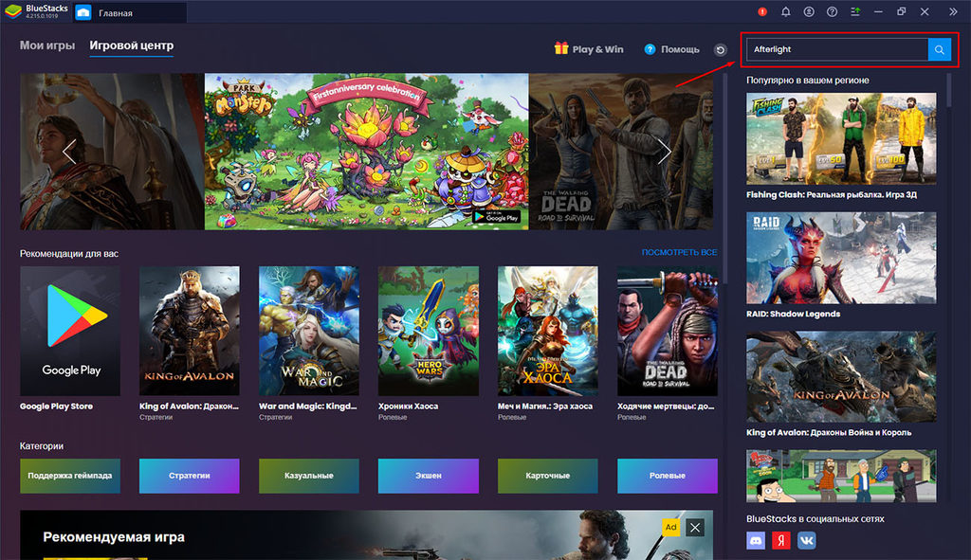Open Меч и Магия: Эра хаоса cover
971x560 pixels.
coord(548,331)
